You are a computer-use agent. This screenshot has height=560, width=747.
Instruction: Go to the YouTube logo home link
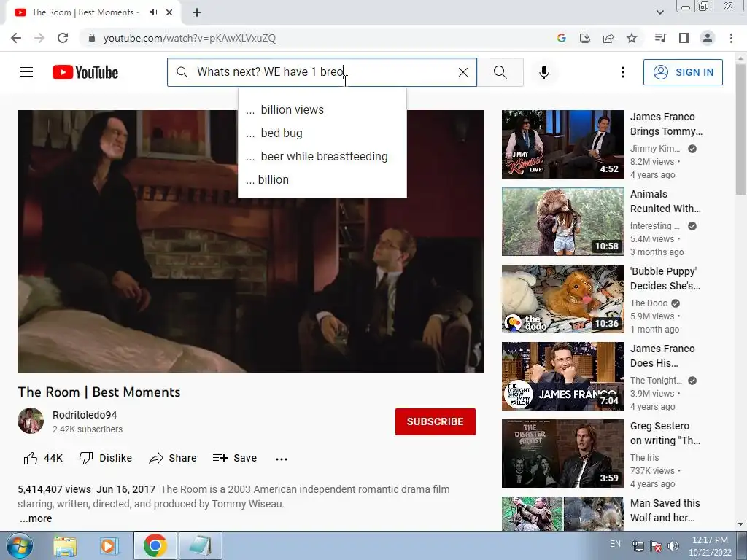pos(85,72)
